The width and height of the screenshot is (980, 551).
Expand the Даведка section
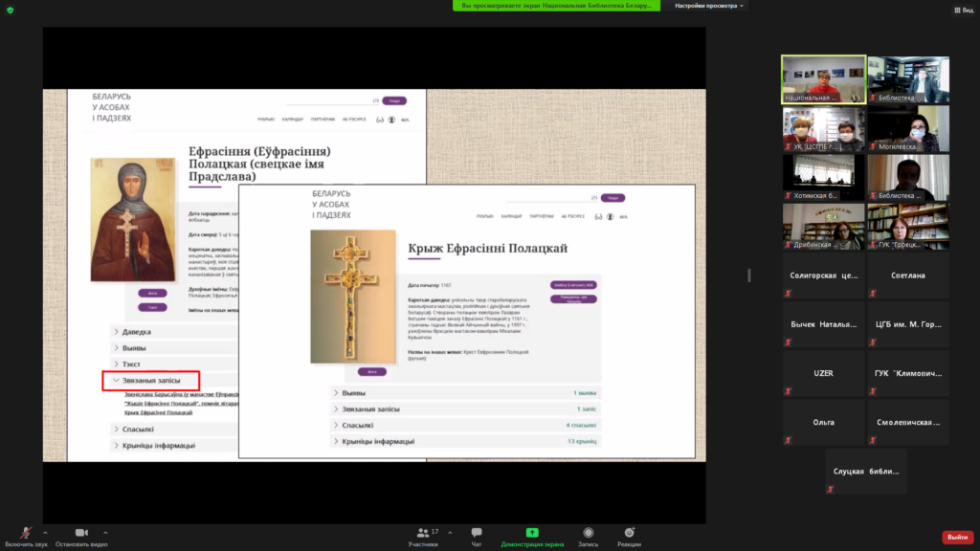click(x=174, y=332)
